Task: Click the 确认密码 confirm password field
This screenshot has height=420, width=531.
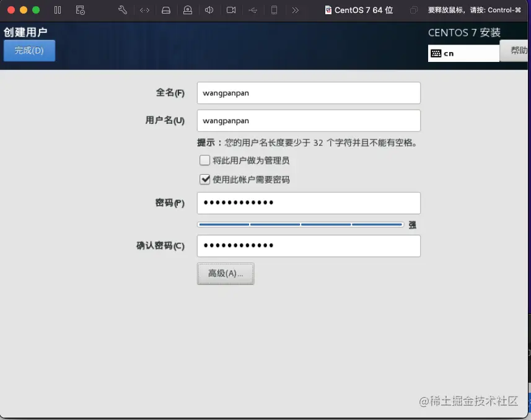Action: click(309, 246)
